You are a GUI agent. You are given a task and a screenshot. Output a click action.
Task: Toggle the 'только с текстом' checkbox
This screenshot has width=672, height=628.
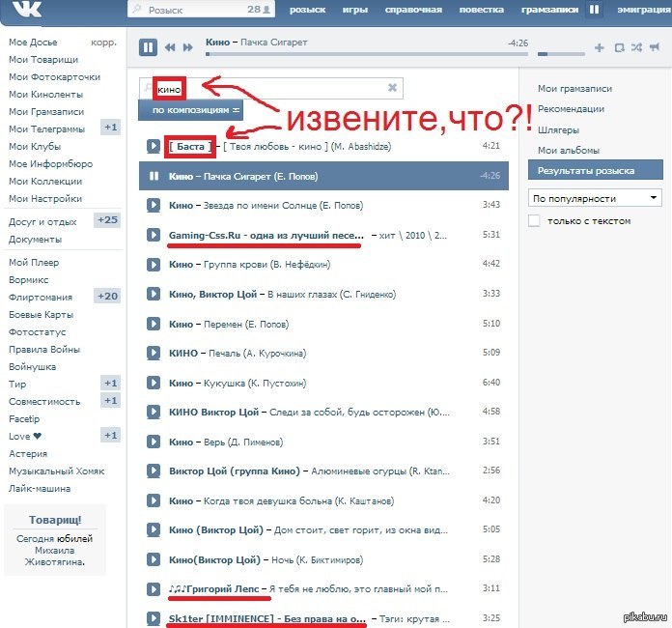coord(535,221)
